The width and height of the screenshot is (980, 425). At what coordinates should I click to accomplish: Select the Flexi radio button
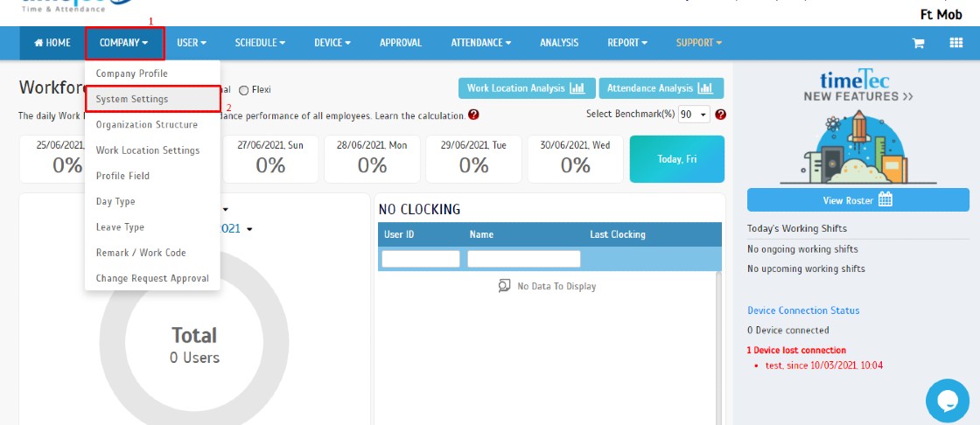pyautogui.click(x=244, y=90)
